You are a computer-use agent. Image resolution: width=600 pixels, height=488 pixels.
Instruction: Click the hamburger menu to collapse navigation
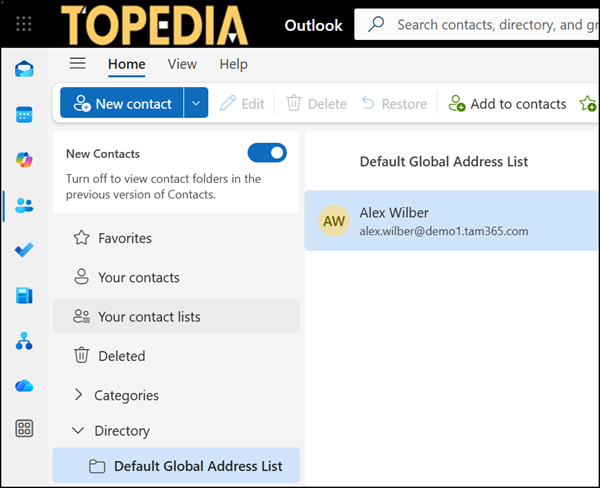(x=77, y=64)
